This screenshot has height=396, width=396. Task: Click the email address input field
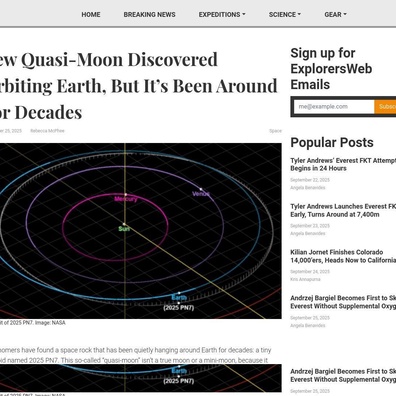point(334,107)
